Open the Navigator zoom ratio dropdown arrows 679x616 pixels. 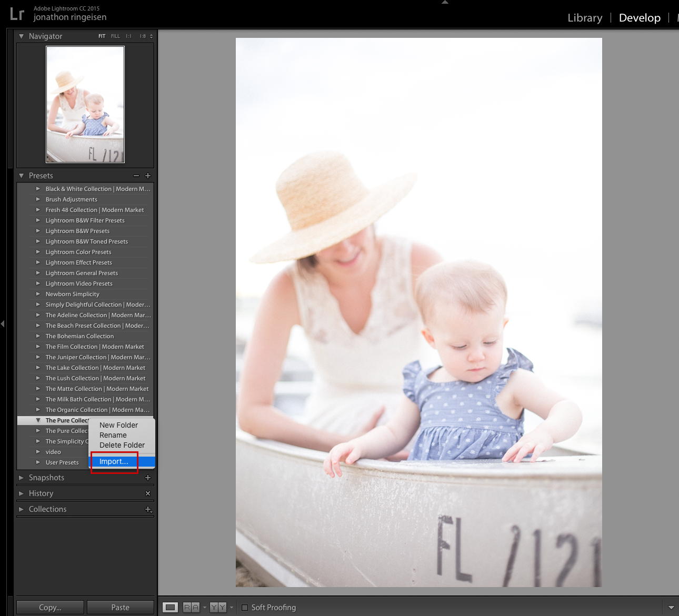tap(151, 36)
